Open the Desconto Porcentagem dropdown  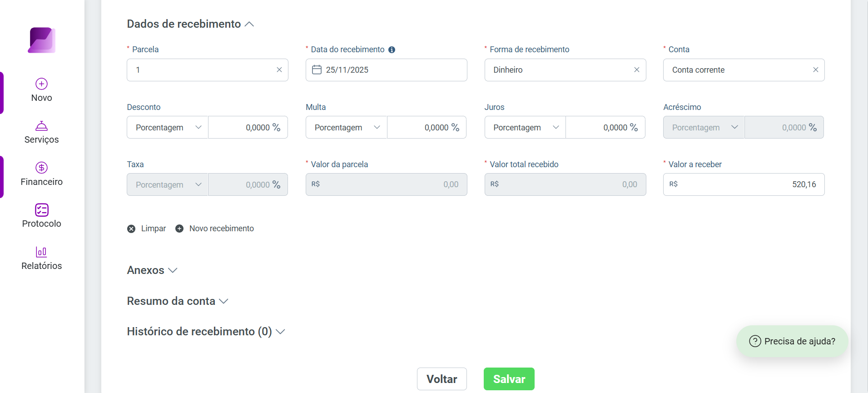[x=168, y=127]
